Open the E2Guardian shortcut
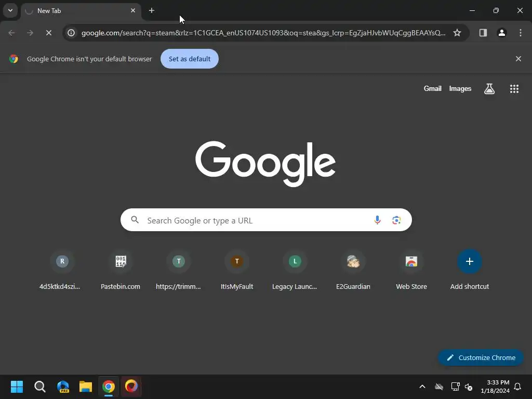Image resolution: width=532 pixels, height=399 pixels. pos(353,270)
